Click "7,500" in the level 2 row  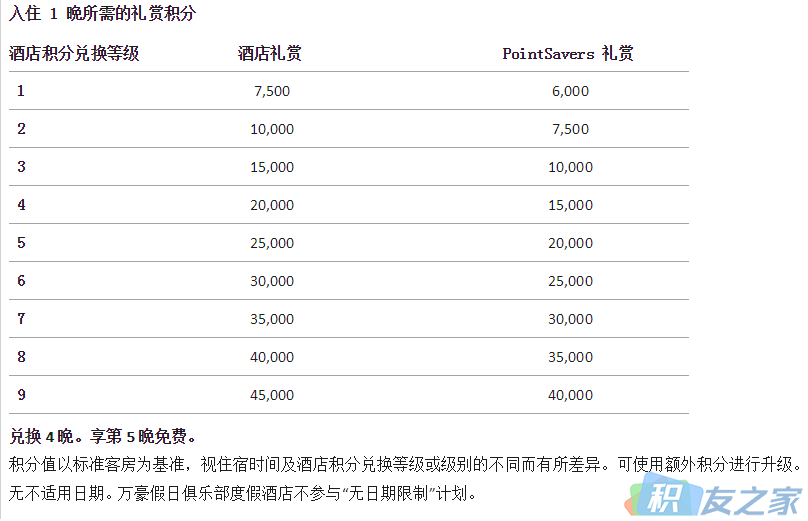point(570,129)
